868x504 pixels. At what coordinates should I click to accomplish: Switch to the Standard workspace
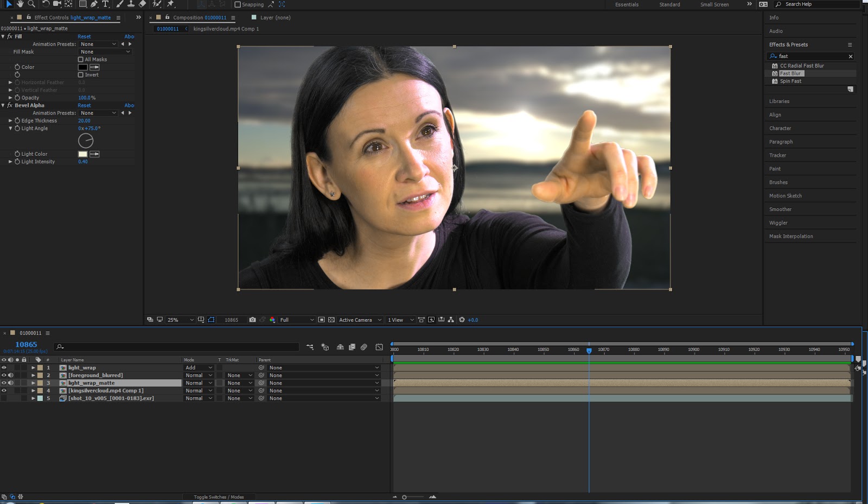[x=669, y=5]
